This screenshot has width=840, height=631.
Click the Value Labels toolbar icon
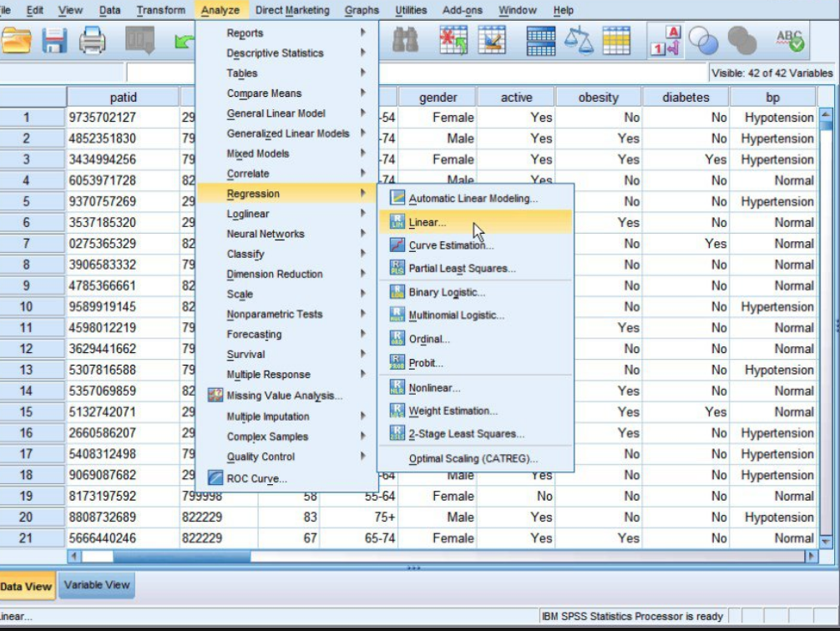click(x=665, y=41)
